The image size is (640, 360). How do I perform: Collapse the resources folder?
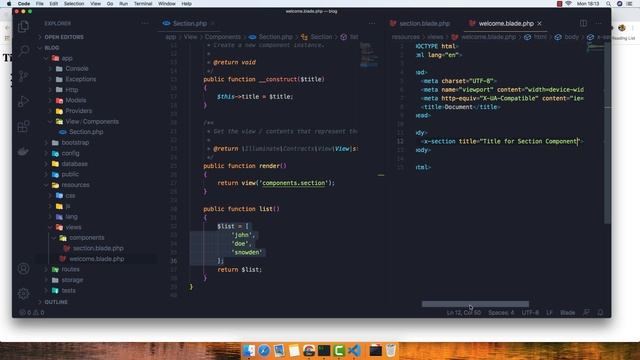point(75,185)
